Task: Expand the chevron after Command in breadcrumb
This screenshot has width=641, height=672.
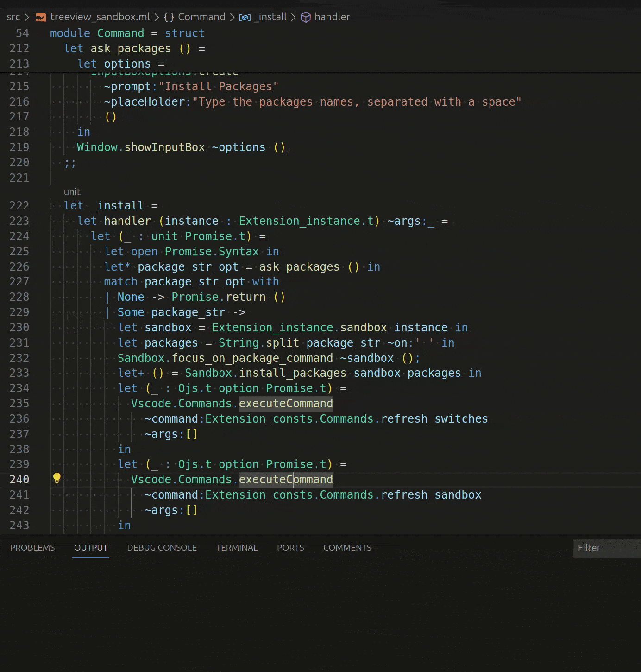Action: coord(233,17)
